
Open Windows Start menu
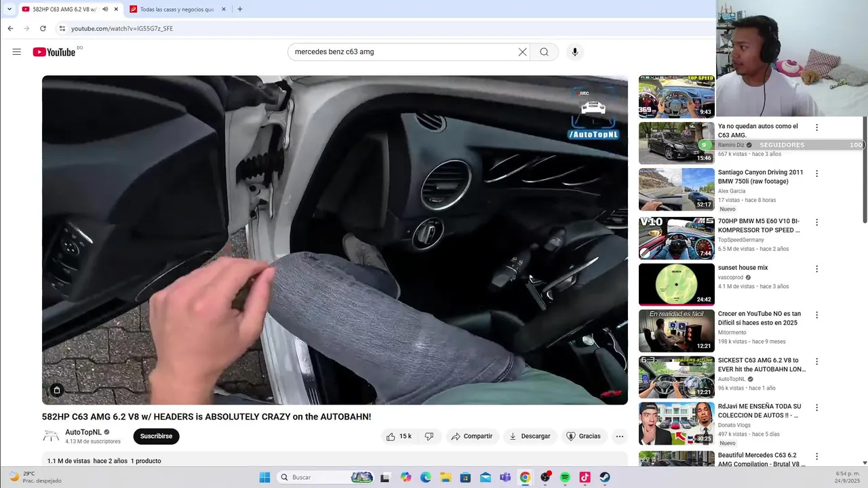264,477
